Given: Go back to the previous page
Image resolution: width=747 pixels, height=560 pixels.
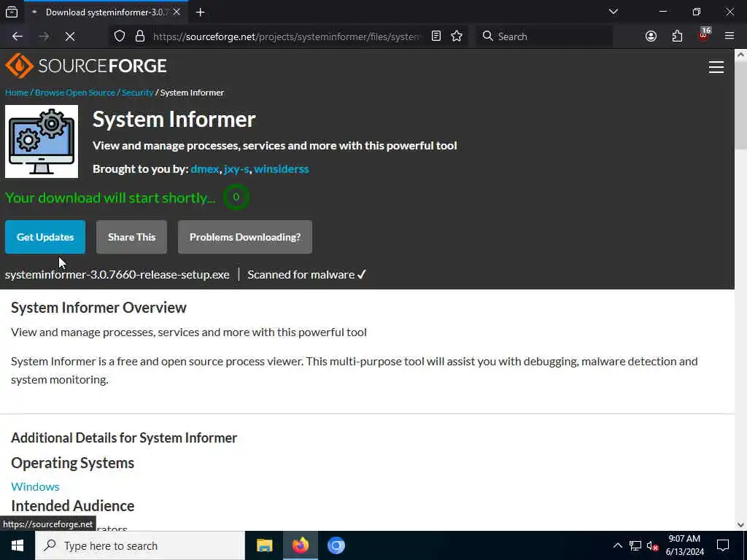Looking at the screenshot, I should click(x=18, y=36).
